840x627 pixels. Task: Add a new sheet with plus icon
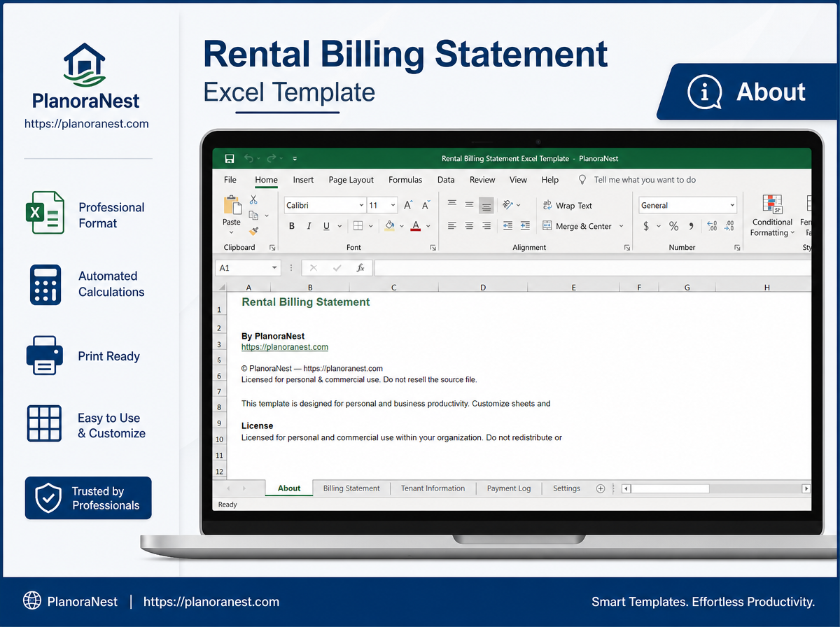[x=600, y=488]
